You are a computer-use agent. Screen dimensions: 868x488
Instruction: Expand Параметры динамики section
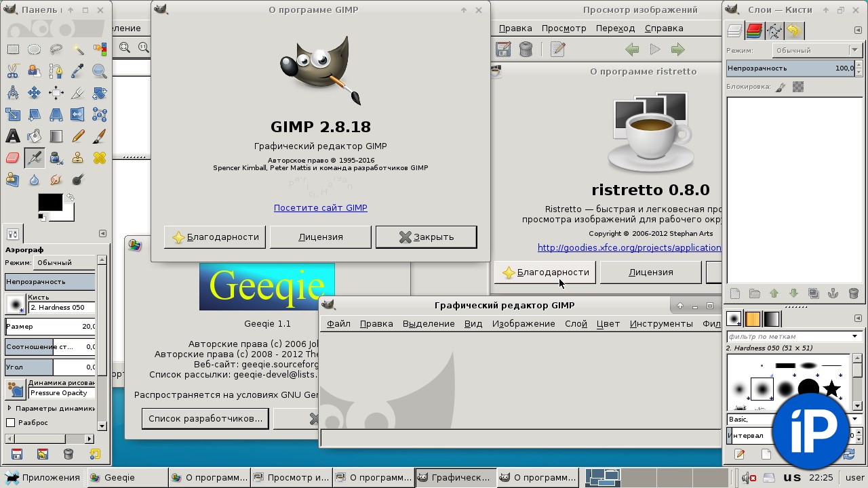9,408
